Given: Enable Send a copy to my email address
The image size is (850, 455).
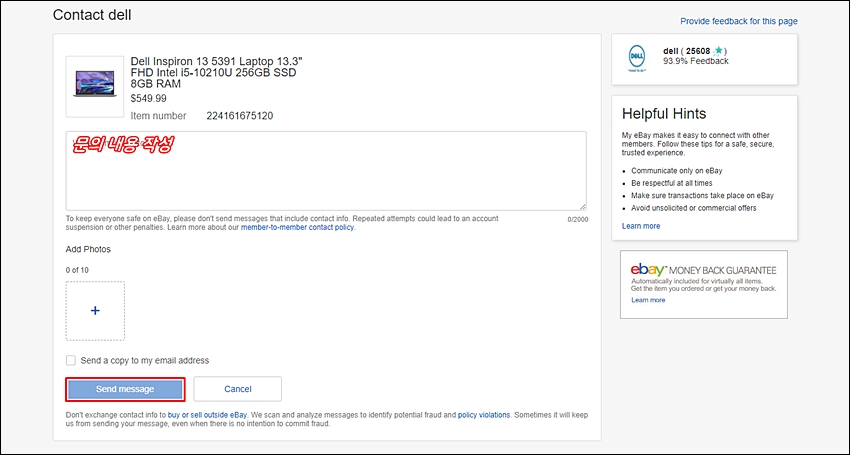Looking at the screenshot, I should point(71,361).
